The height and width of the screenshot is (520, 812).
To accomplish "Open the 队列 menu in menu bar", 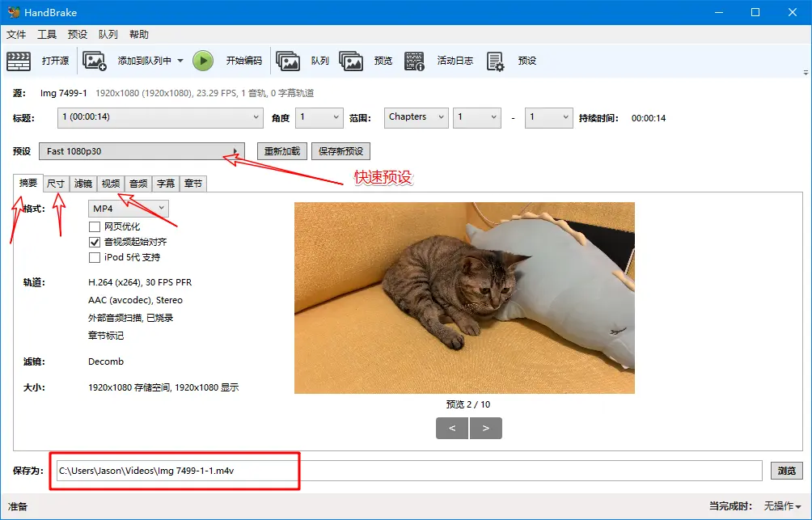I will coord(108,35).
